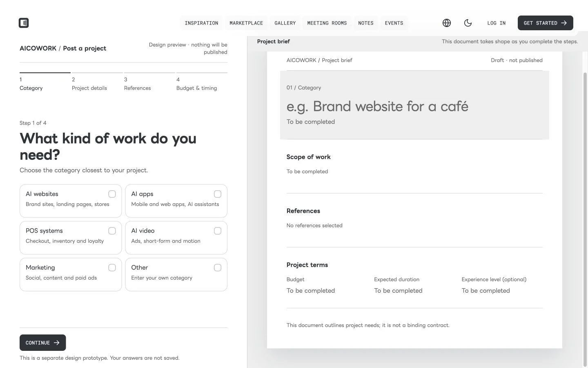Tick the POS systems checkbox
The height and width of the screenshot is (368, 588).
(112, 231)
